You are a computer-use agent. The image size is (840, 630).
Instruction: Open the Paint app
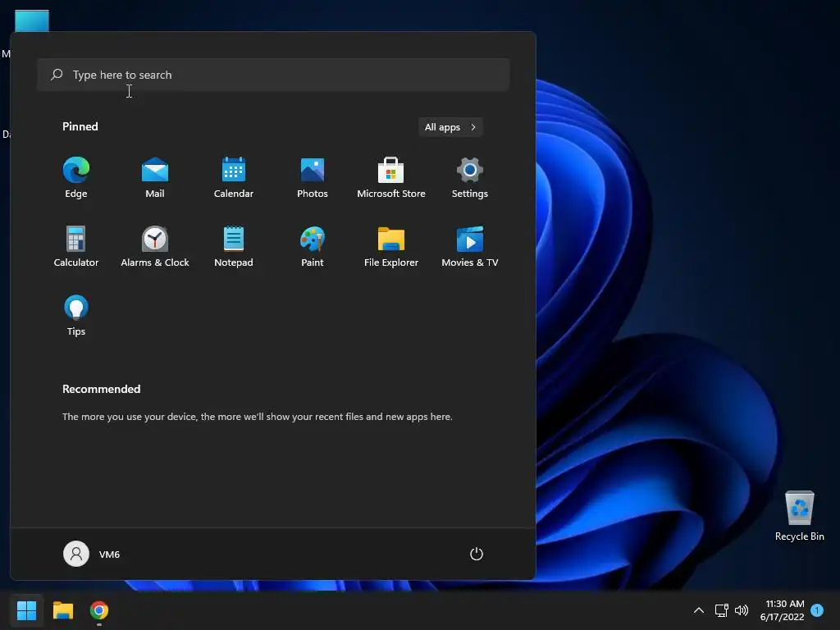[x=313, y=246]
